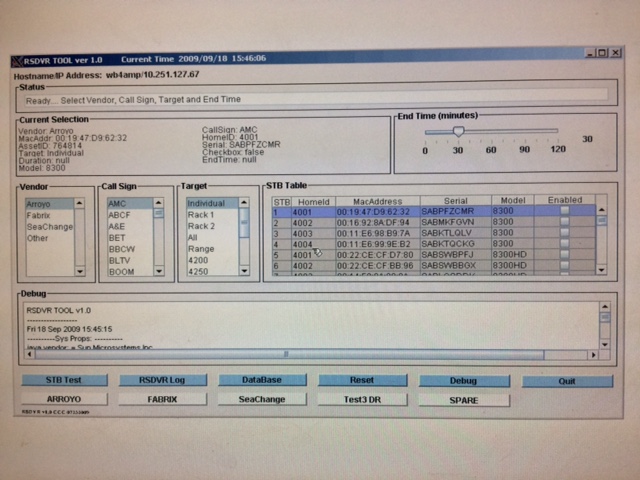Click Call Sign list scroll up arrow
This screenshot has width=640, height=480.
coord(158,203)
